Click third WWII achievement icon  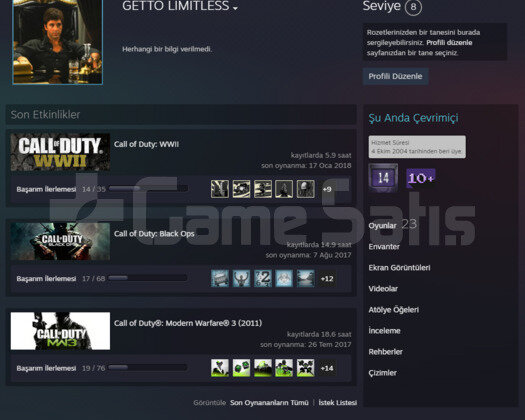[x=263, y=189]
